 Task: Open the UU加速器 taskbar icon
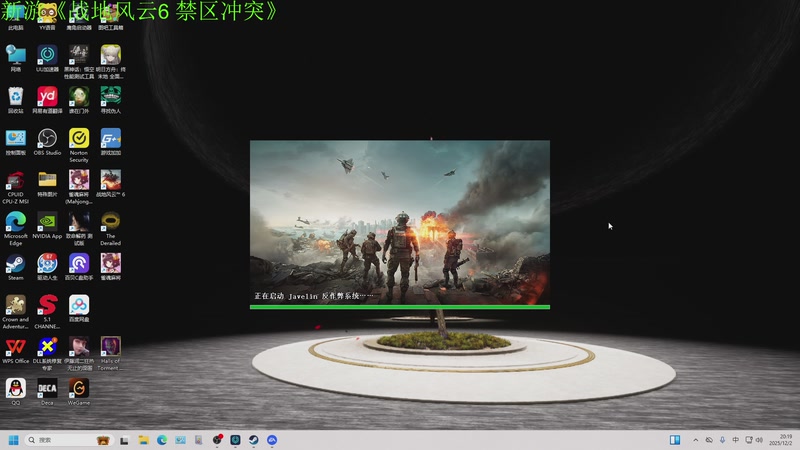click(235, 440)
